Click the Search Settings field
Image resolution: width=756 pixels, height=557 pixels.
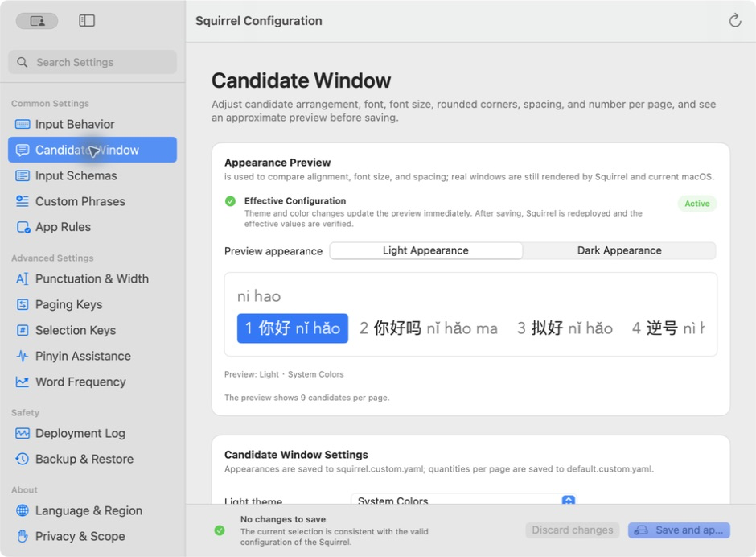92,62
